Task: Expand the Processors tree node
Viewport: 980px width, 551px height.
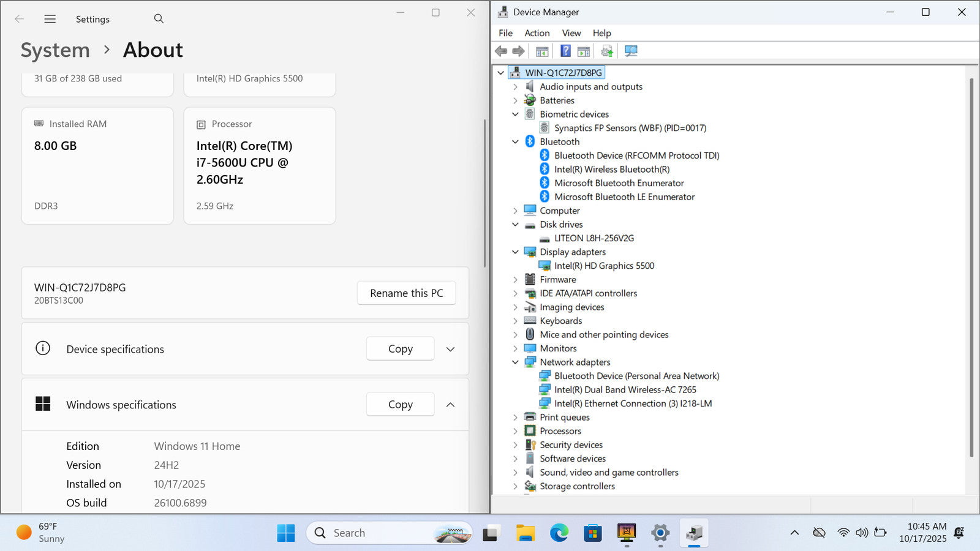Action: 515,431
